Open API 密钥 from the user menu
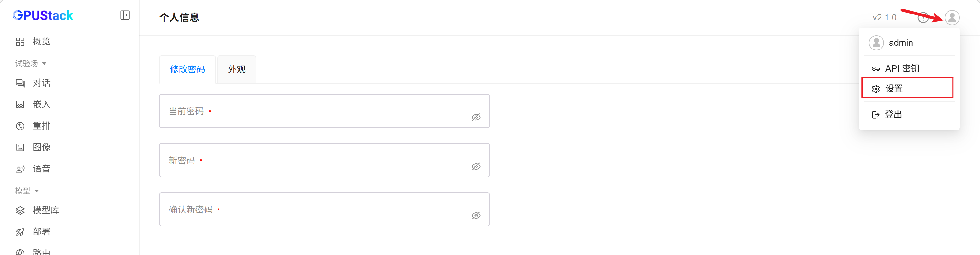 [902, 68]
